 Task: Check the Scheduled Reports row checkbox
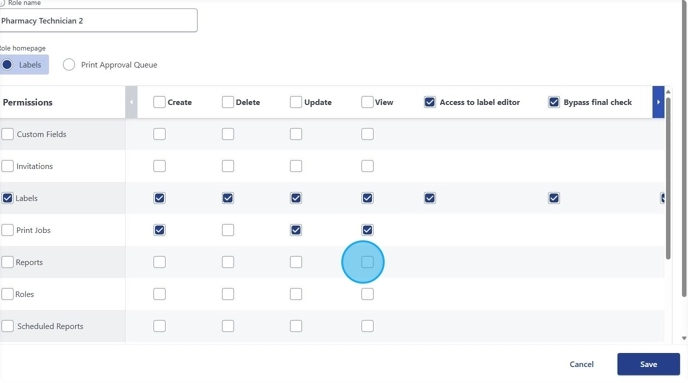[x=7, y=326]
